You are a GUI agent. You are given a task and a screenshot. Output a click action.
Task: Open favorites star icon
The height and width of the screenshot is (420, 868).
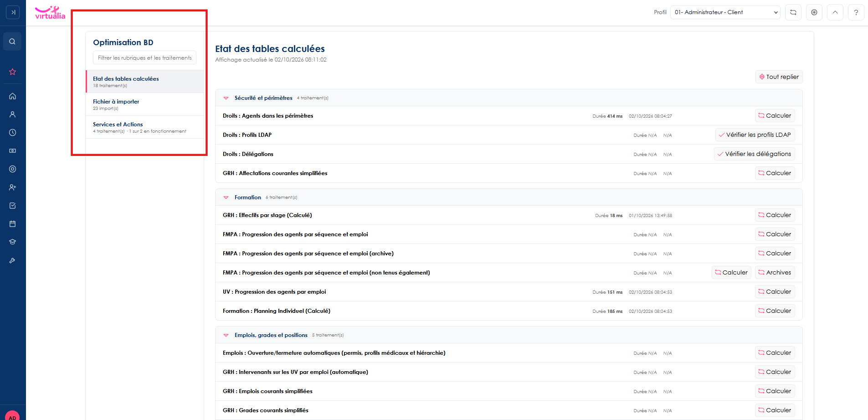tap(12, 72)
